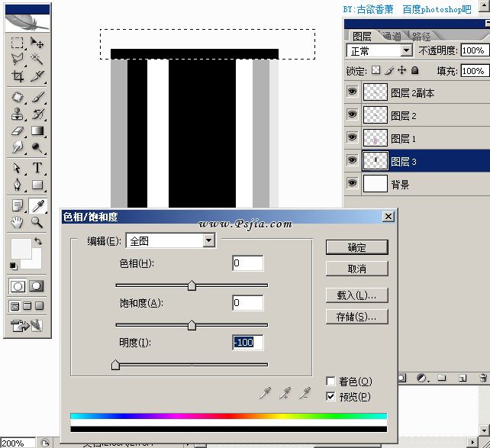
Task: Select the Brush tool
Action: [37, 97]
